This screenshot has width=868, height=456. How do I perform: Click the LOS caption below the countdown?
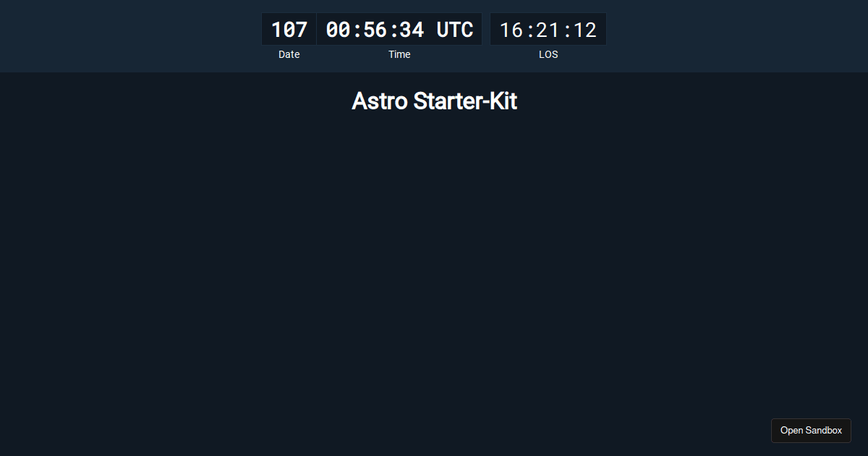548,54
